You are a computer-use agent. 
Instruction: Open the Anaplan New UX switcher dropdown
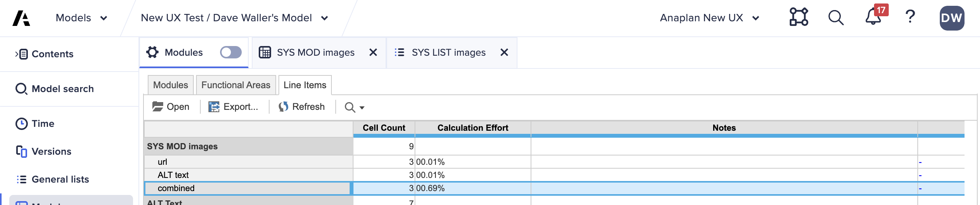point(709,18)
